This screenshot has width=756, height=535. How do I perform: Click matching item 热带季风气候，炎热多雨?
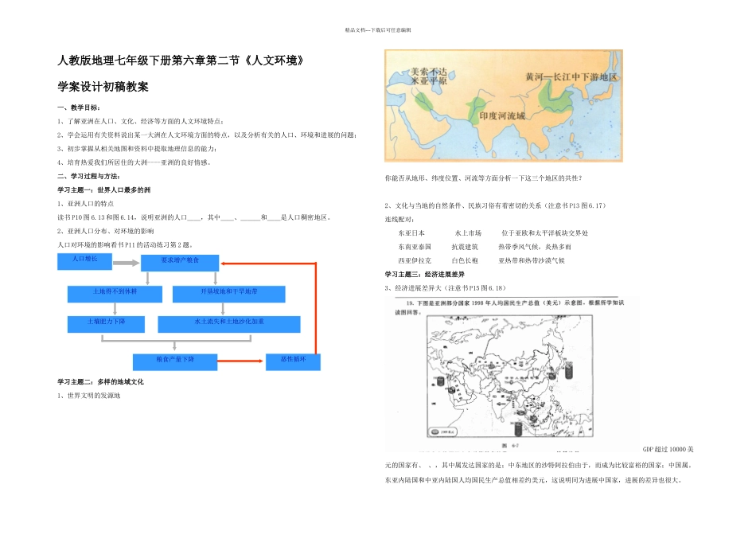click(x=535, y=247)
